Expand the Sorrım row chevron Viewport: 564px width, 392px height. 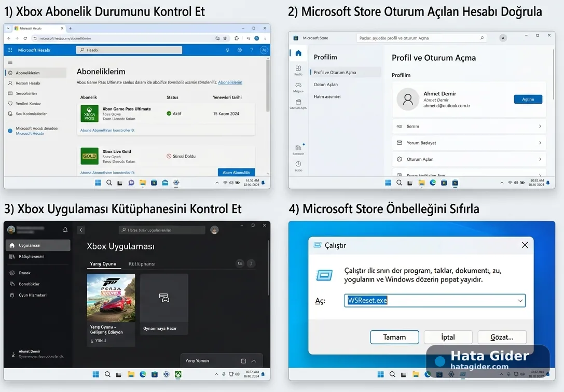[x=540, y=127]
